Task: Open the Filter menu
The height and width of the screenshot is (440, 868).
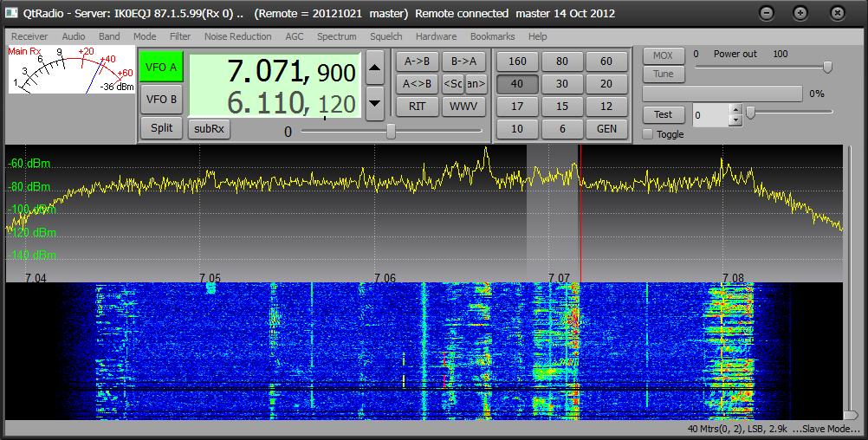Action: [180, 36]
